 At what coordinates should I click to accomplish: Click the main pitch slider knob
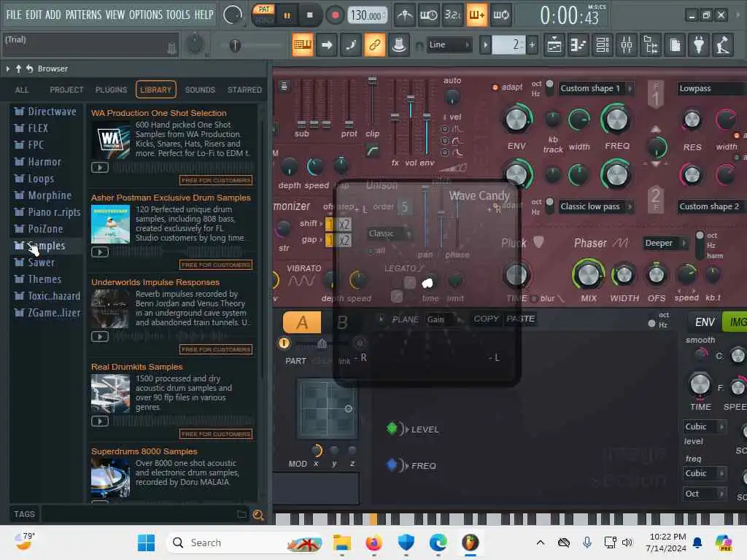coord(235,45)
